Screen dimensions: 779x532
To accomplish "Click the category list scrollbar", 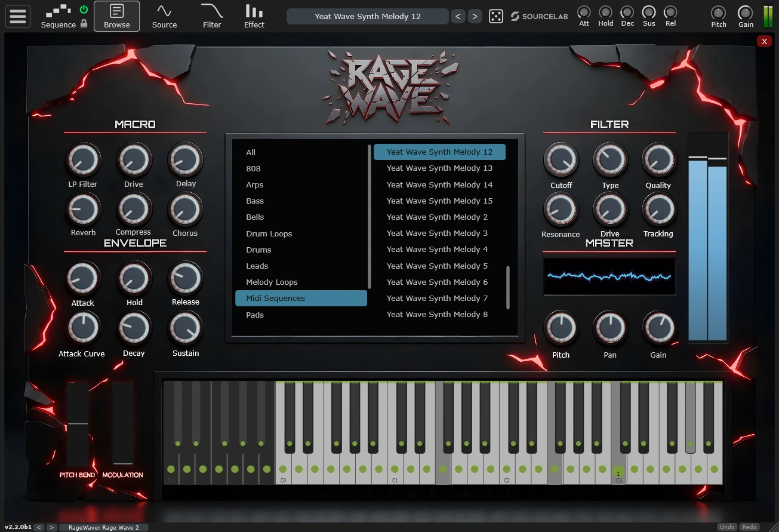I will coord(370,217).
